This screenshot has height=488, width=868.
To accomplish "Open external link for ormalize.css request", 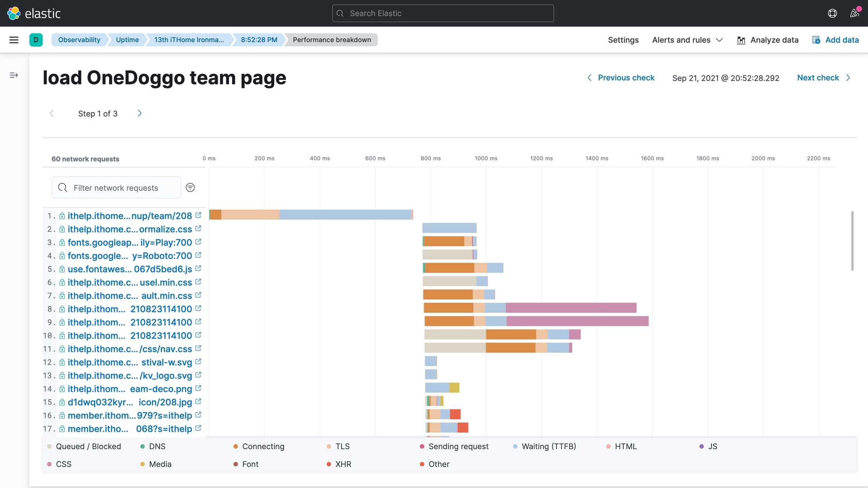I will [x=198, y=228].
